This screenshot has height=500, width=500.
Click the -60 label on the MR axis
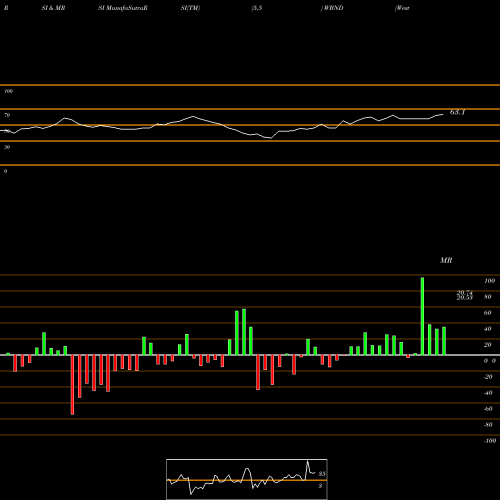tap(488, 409)
